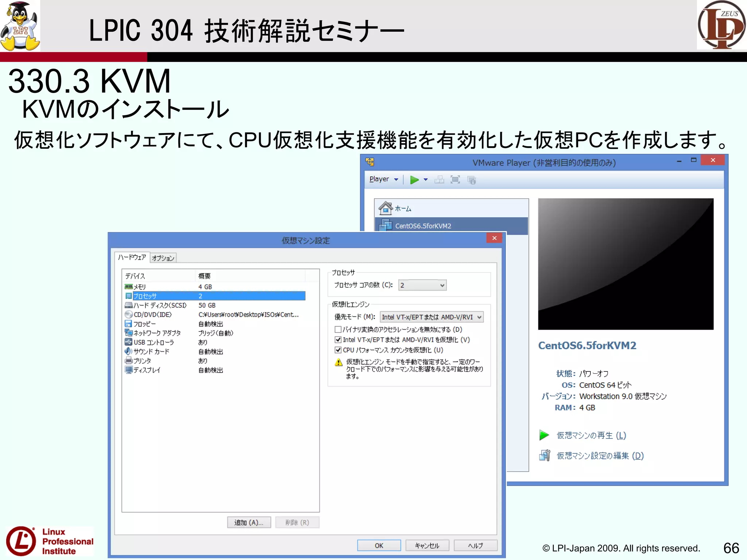Open the power options arrow next to Play
This screenshot has height=560, width=747.
click(426, 180)
